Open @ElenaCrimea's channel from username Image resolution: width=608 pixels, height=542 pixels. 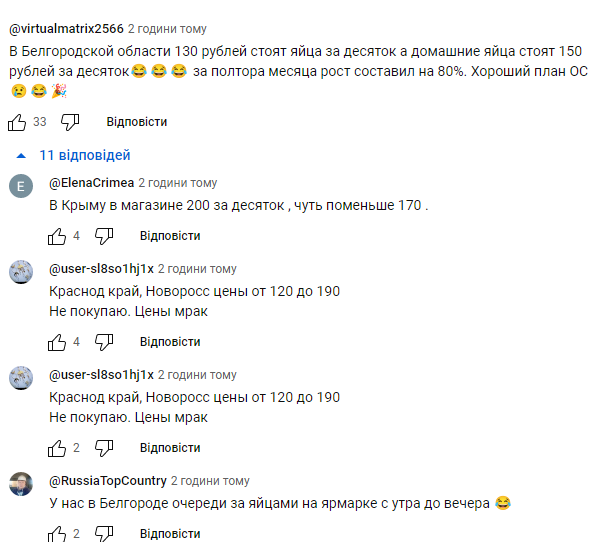(x=91, y=183)
